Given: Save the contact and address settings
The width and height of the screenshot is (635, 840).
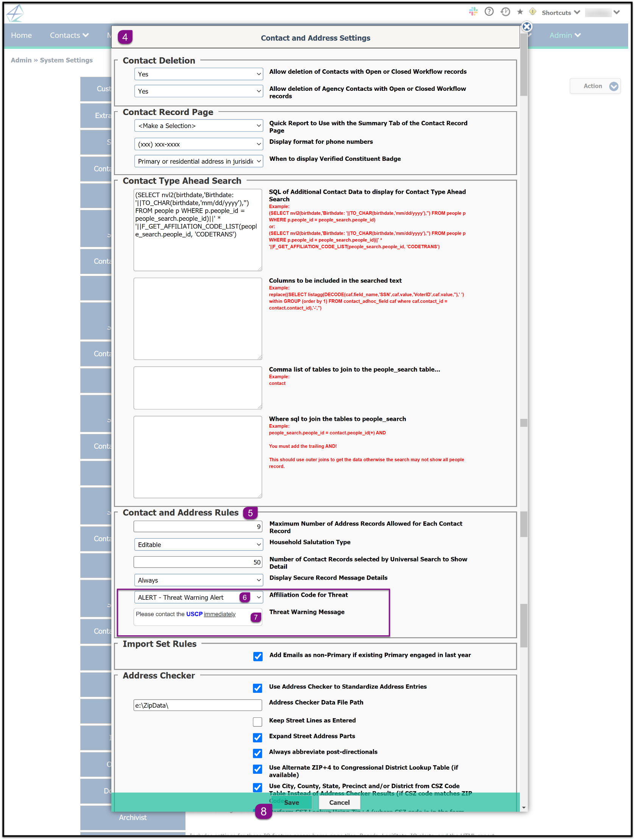Looking at the screenshot, I should 292,803.
